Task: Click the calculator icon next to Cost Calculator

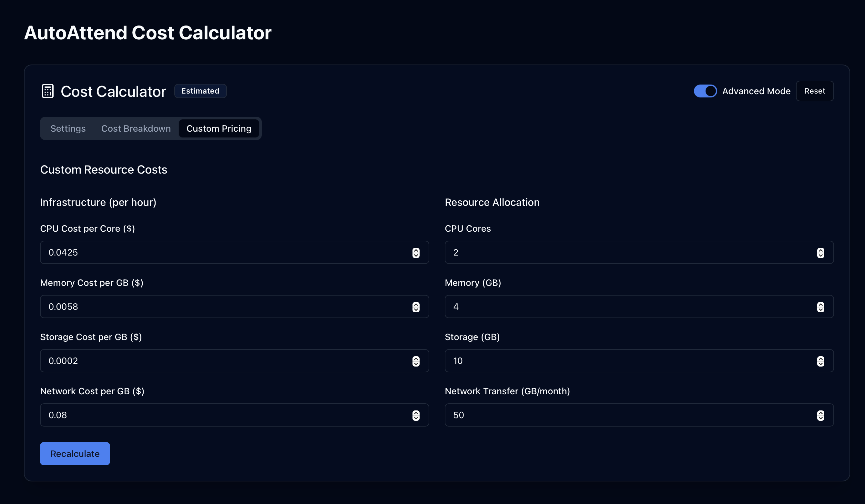Action: 47,91
